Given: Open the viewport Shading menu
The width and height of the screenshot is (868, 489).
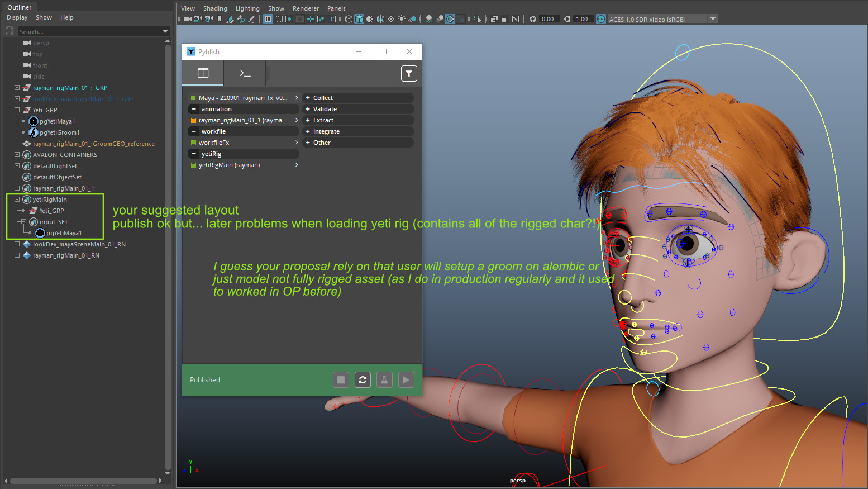Looking at the screenshot, I should click(215, 8).
